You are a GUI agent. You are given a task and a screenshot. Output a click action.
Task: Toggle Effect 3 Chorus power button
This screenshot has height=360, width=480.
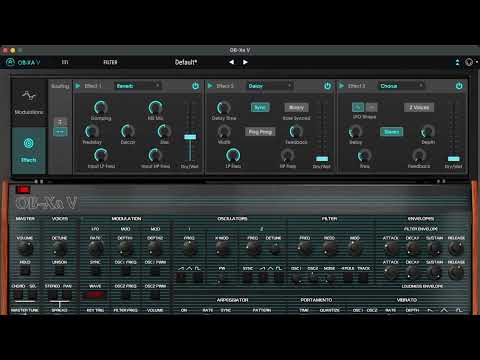459,86
